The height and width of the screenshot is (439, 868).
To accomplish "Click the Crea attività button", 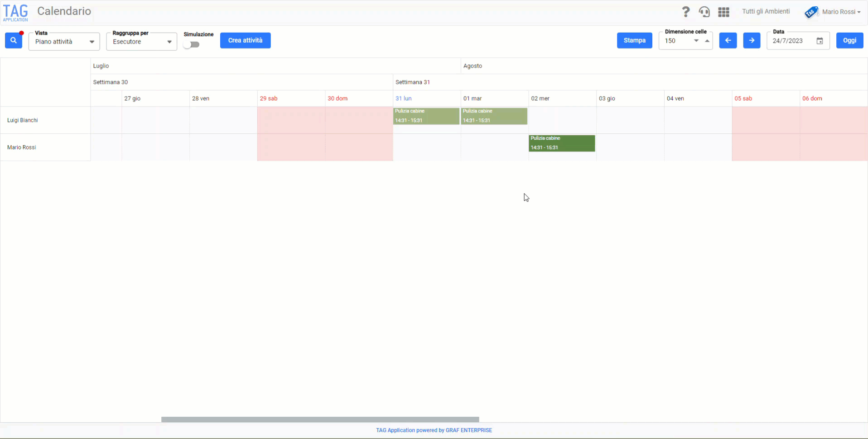I will [x=245, y=40].
